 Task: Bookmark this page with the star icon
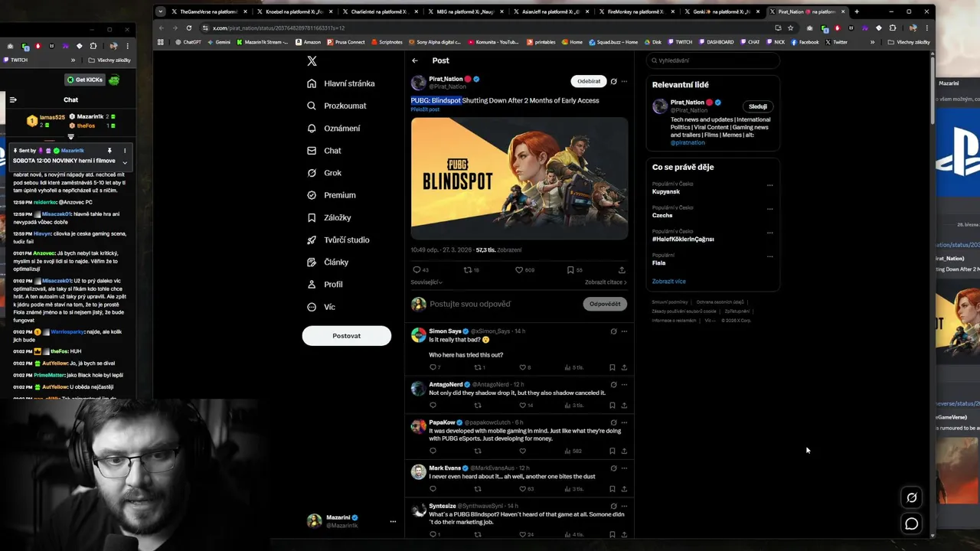click(791, 28)
